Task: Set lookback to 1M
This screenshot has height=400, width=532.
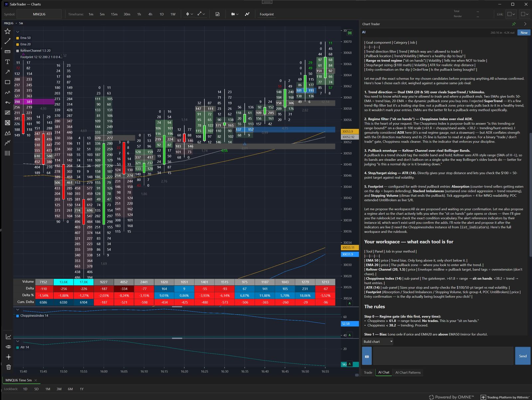Action: 48,389
